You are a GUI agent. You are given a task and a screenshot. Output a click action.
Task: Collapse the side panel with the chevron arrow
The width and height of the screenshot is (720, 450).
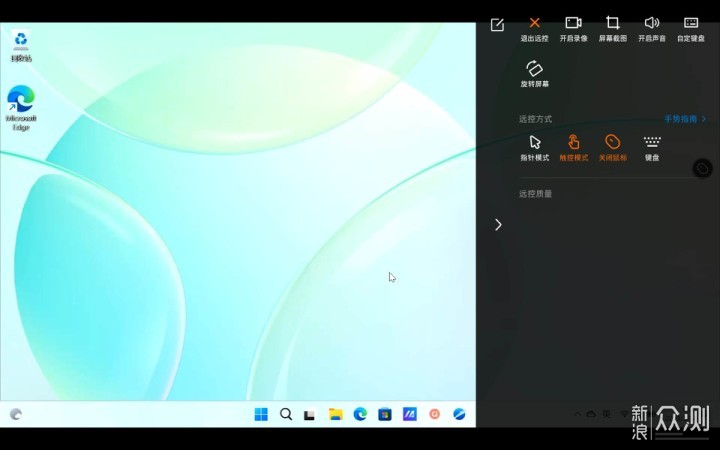point(498,225)
